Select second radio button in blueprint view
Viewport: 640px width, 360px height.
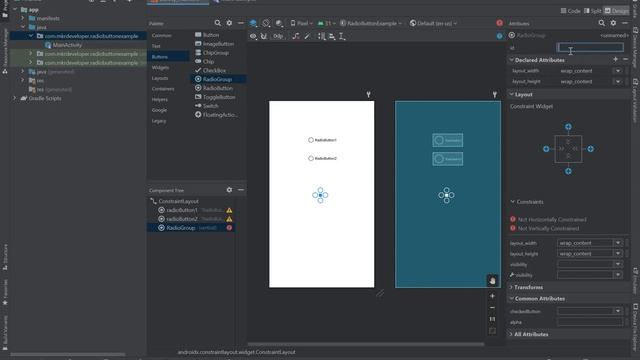point(448,159)
